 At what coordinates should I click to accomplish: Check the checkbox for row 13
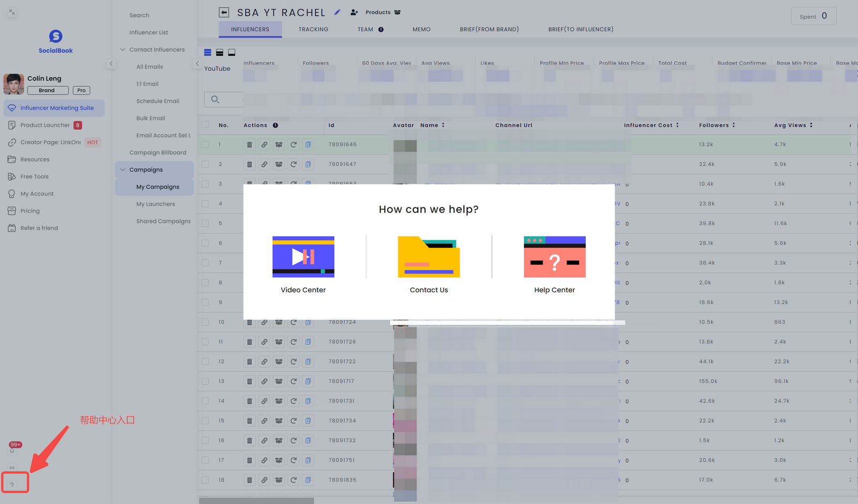(x=205, y=381)
